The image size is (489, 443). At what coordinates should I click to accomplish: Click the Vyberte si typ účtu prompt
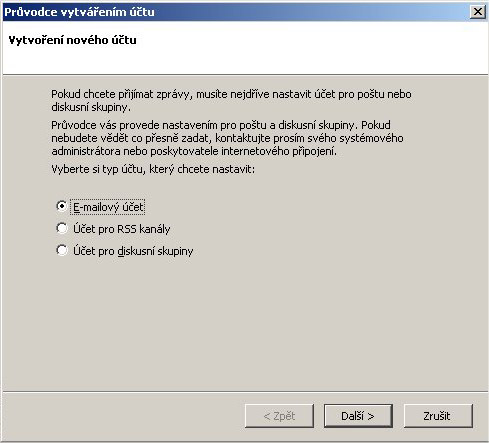click(x=153, y=169)
